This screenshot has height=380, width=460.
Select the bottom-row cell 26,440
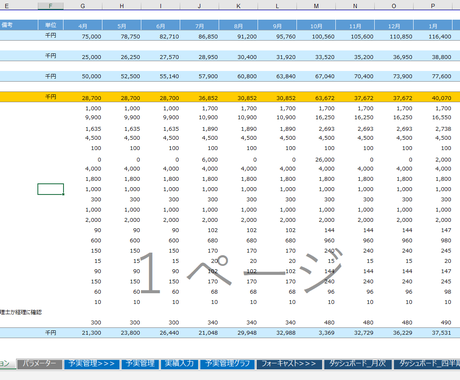(x=161, y=332)
